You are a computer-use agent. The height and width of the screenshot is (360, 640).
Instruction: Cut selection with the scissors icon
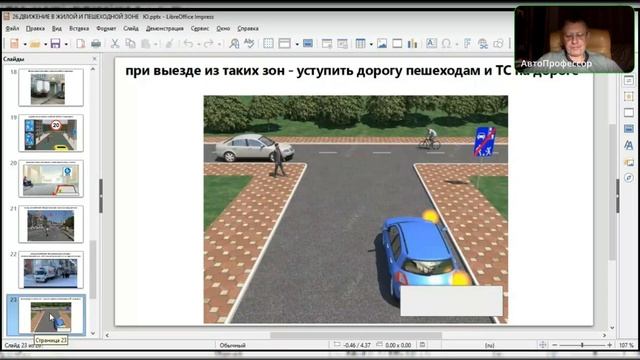pos(115,43)
